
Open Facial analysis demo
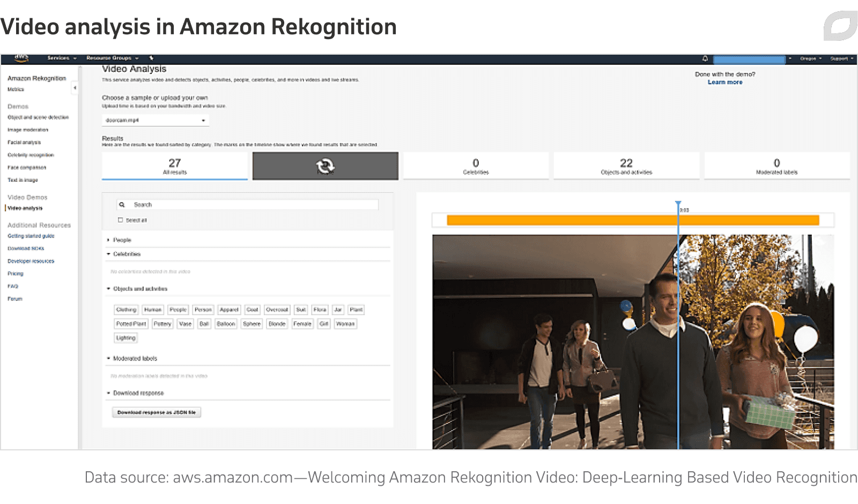[x=24, y=142]
